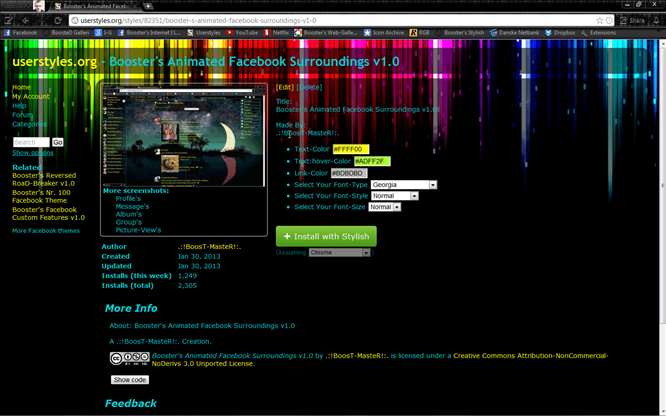The image size is (666, 416).
Task: Open the Userstyles bookmark
Action: (203, 33)
